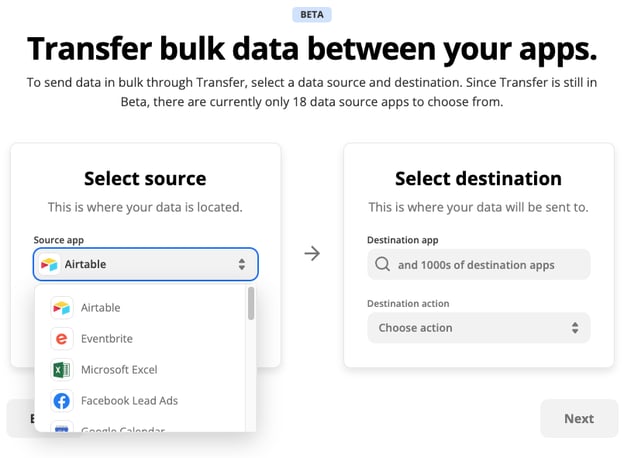Click the arrow between source and destination

coord(312,254)
